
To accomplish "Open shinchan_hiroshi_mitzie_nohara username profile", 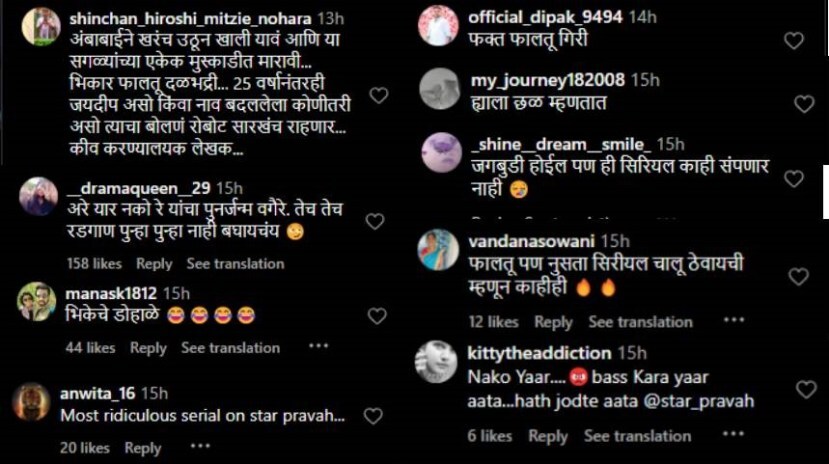I will click(190, 18).
